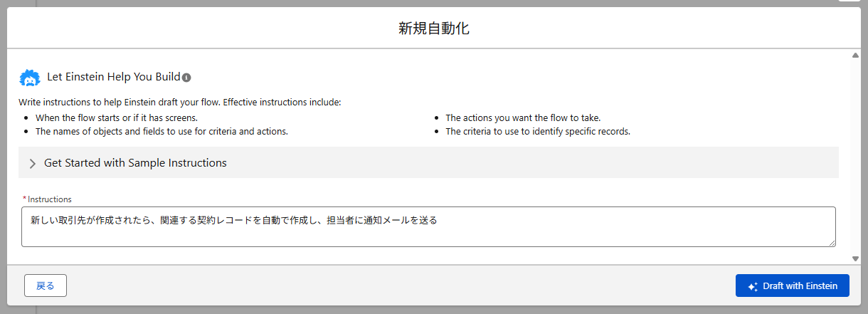Screen dimensions: 868x314
Task: Click the Instructions textarea resize handle
Action: pos(831,242)
